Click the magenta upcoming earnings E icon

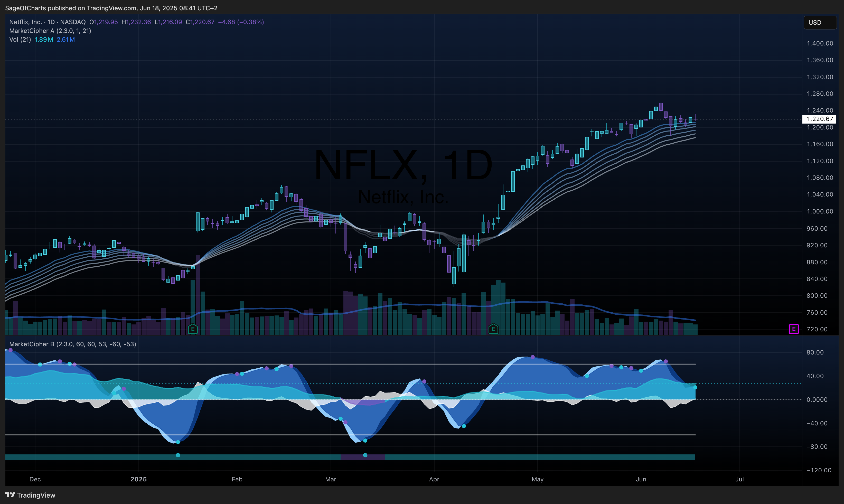coord(794,329)
